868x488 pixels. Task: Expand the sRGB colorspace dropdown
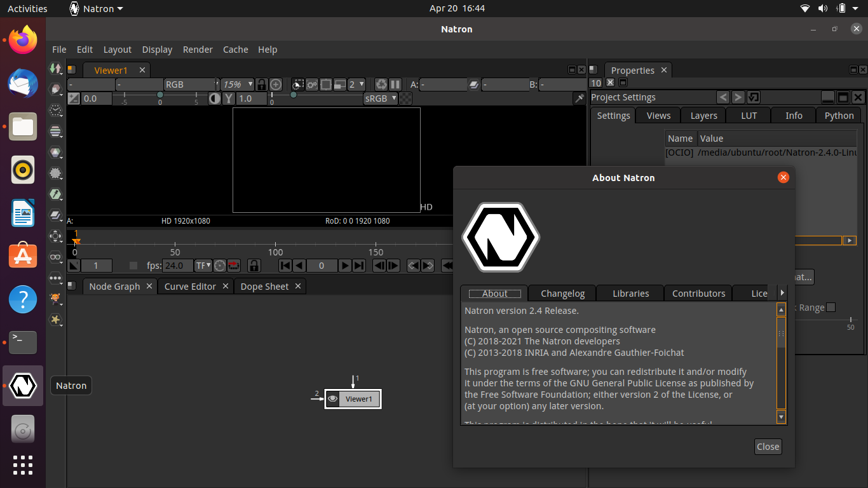tap(380, 98)
